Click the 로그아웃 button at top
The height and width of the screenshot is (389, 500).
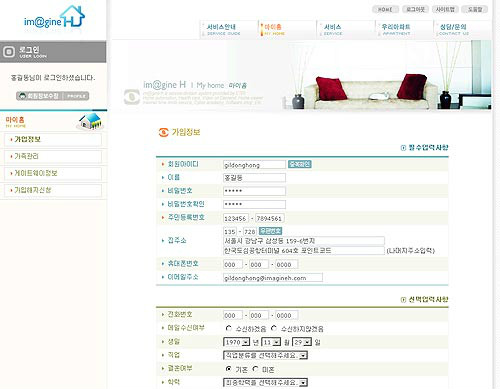pos(415,9)
